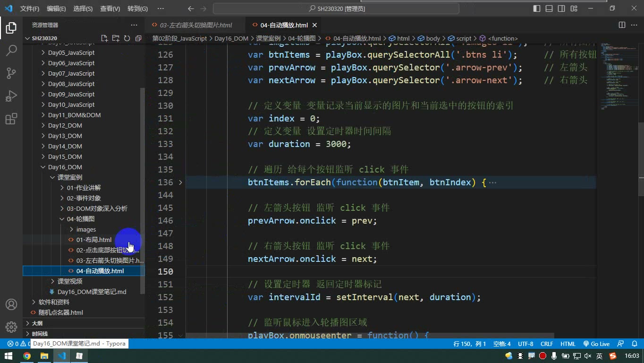Start Go Live server
Viewport: 644px width, 363px height.
point(596,344)
